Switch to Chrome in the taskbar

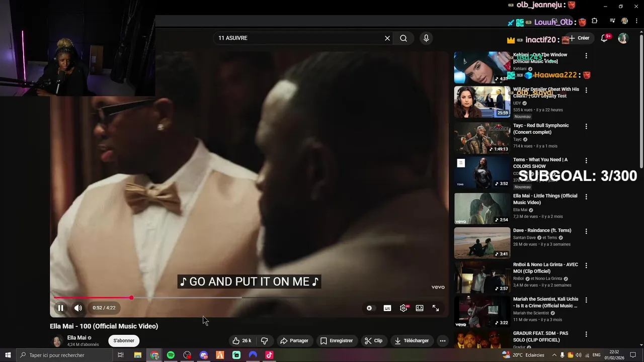(154, 355)
